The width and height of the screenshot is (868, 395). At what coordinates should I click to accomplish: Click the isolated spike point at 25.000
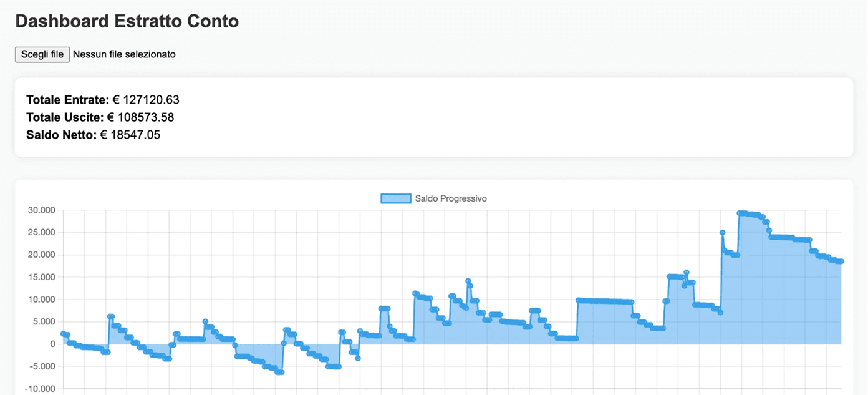[722, 232]
